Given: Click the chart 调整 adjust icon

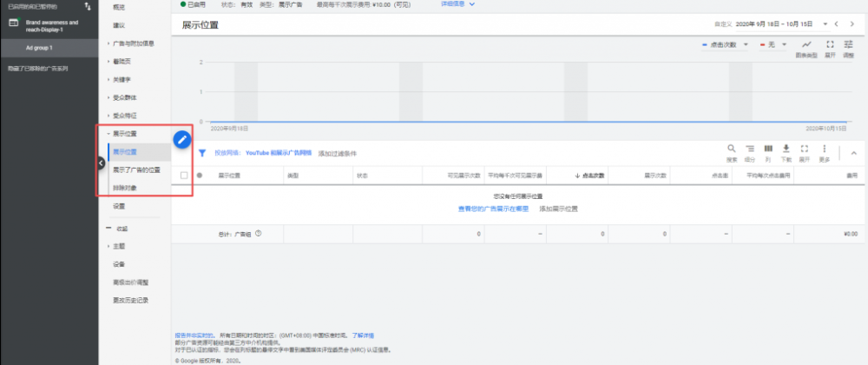Looking at the screenshot, I should (x=848, y=45).
